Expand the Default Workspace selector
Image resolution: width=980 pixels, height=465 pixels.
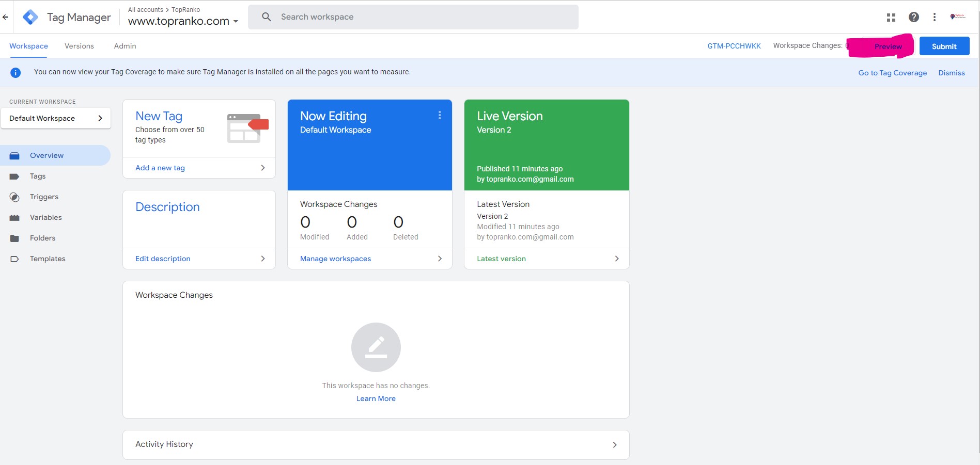(x=56, y=118)
